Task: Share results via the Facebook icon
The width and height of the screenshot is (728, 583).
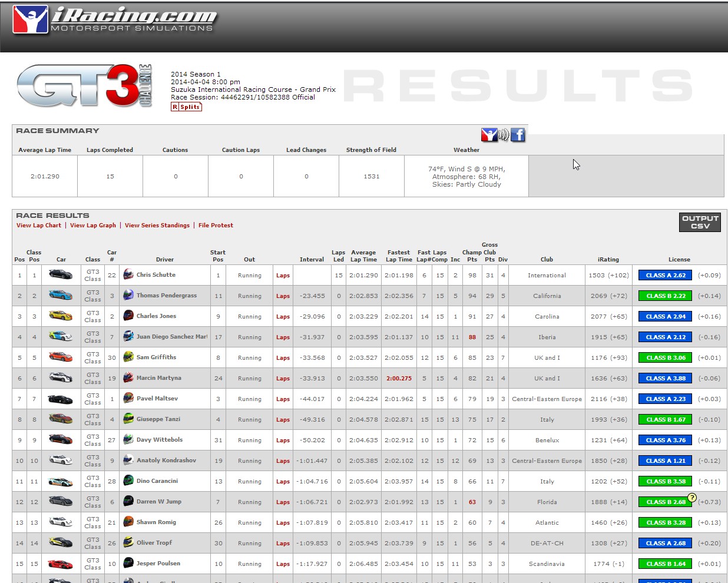Action: 518,135
